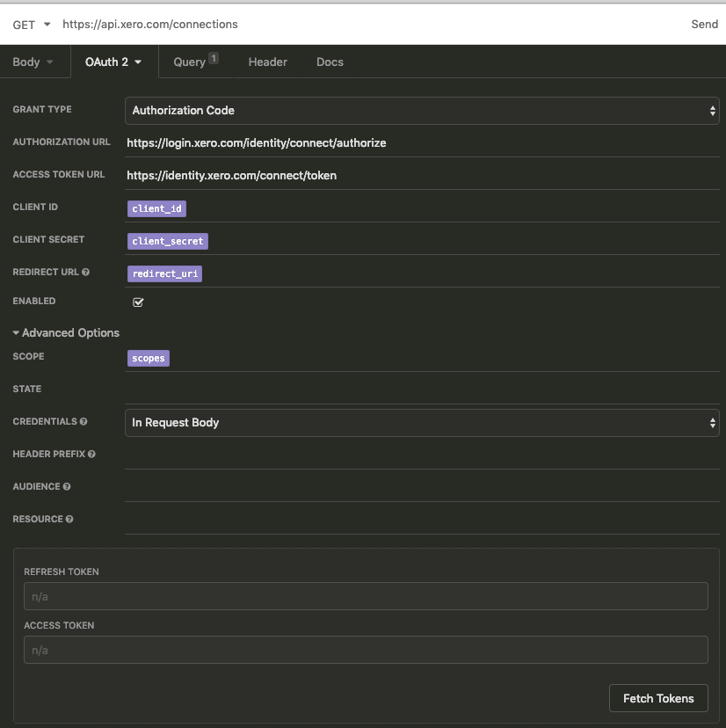Click the client_id variable tag
The height and width of the screenshot is (728, 726).
(x=157, y=208)
